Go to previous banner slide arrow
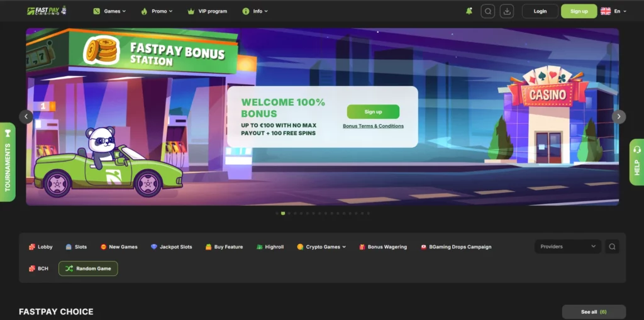 tap(26, 117)
